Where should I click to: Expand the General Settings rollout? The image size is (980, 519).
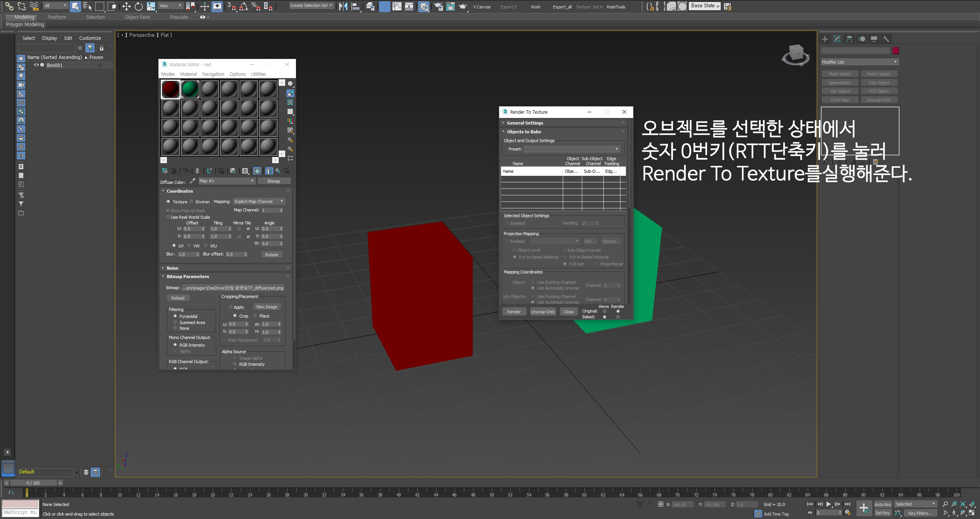point(525,123)
